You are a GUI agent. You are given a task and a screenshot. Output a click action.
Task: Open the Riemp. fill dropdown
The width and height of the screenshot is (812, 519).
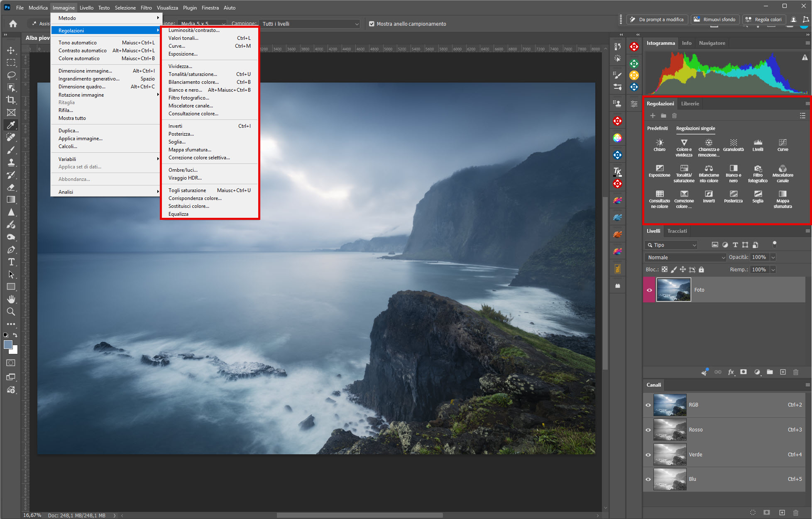tap(773, 270)
